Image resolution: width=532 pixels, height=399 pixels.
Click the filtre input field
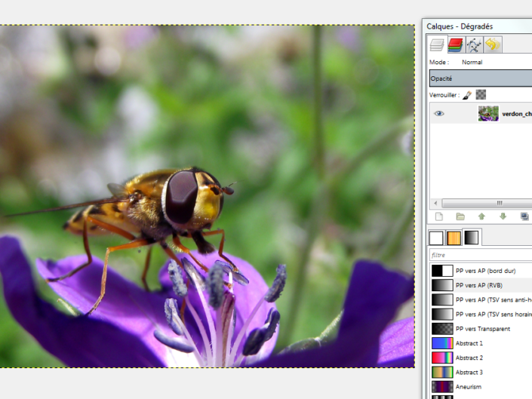[x=481, y=255]
